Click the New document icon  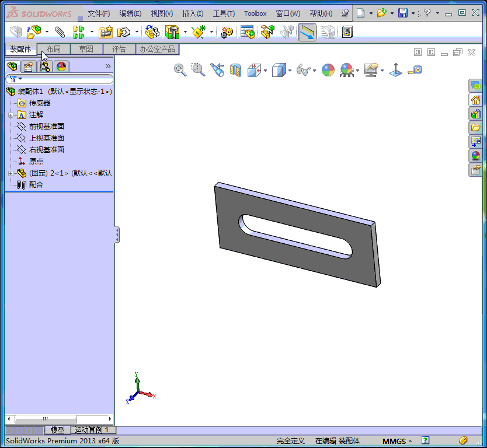pyautogui.click(x=360, y=13)
